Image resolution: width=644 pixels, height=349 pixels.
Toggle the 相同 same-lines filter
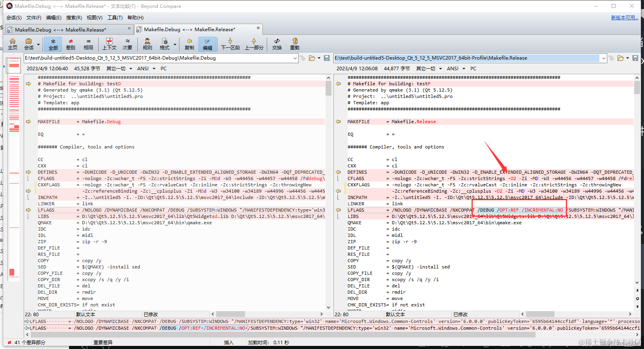pyautogui.click(x=88, y=44)
